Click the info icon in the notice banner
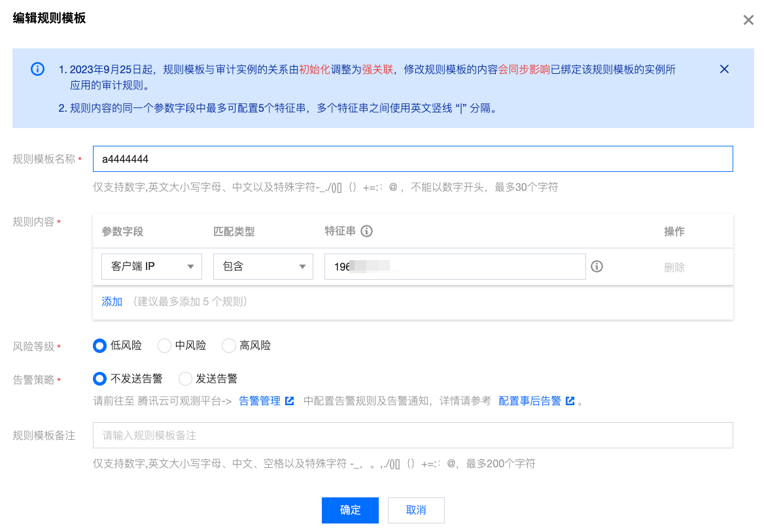 pyautogui.click(x=37, y=69)
